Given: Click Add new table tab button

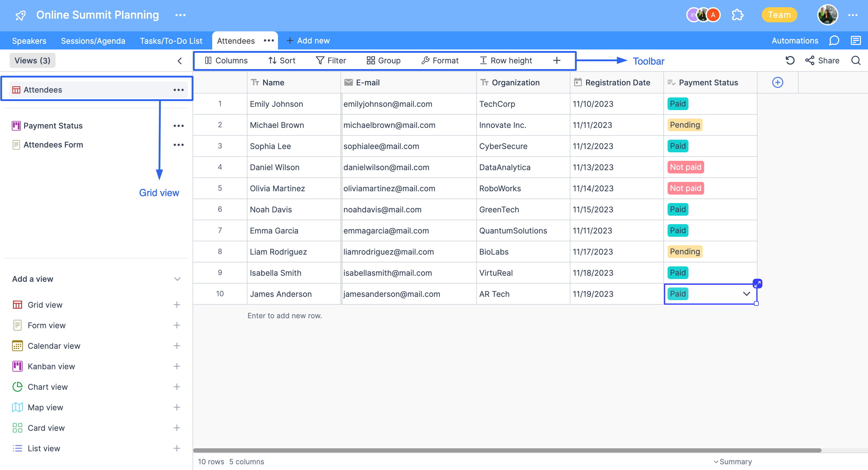Looking at the screenshot, I should point(308,41).
